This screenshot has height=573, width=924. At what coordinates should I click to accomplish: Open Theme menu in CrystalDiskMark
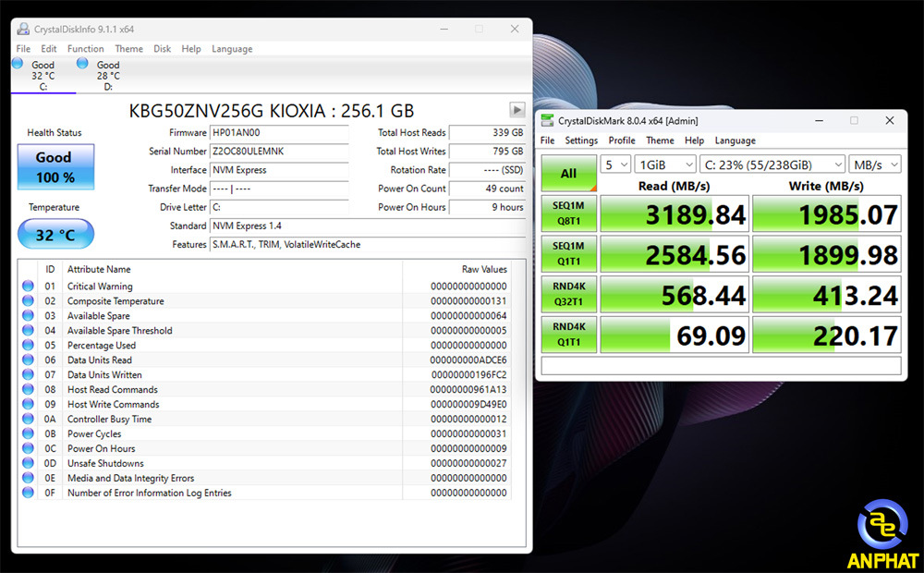660,140
